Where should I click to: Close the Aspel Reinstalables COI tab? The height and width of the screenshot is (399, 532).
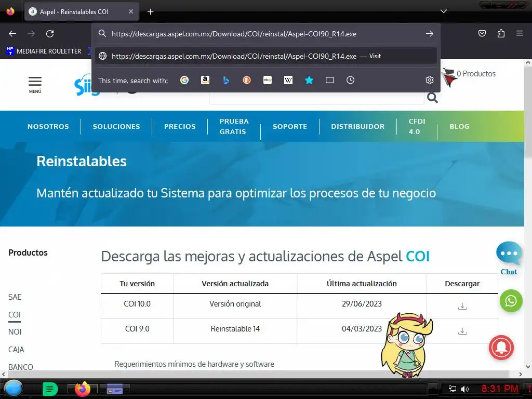(x=131, y=11)
